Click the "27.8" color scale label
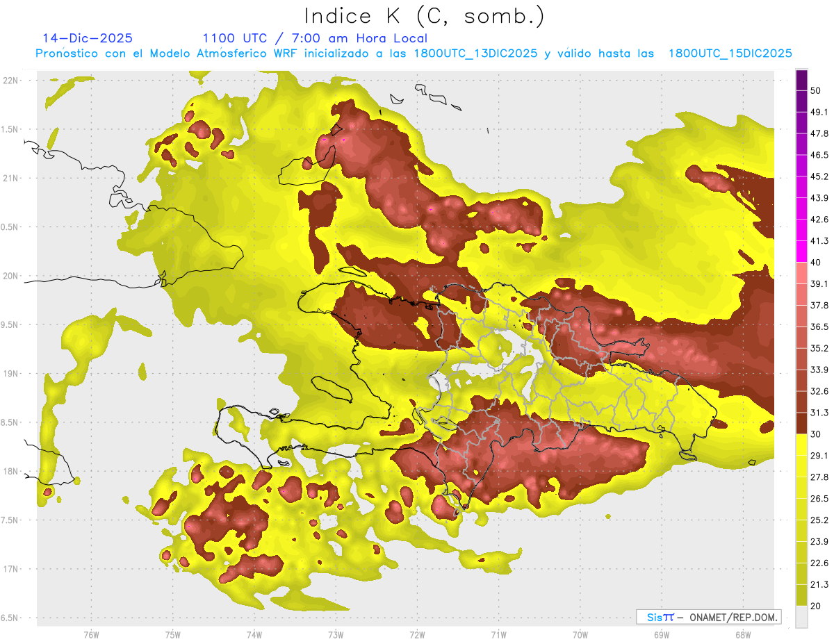The width and height of the screenshot is (834, 644). (x=819, y=477)
